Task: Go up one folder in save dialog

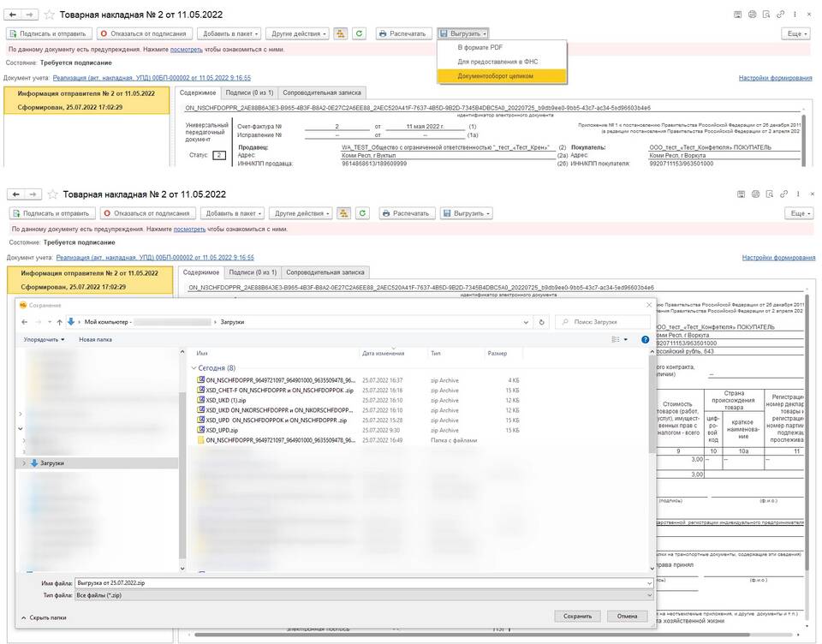Action: tap(59, 322)
